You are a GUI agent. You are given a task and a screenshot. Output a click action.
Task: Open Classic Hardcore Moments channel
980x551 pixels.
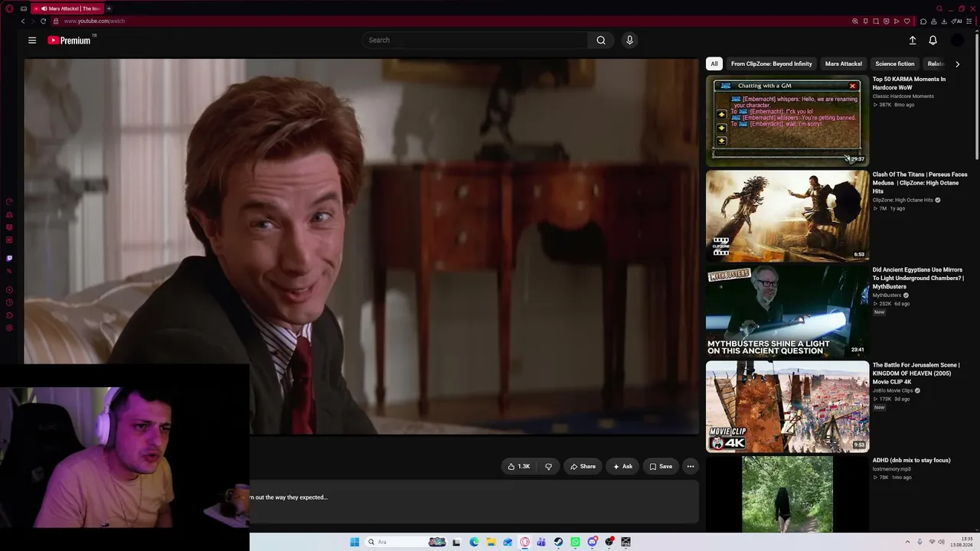[x=903, y=96]
